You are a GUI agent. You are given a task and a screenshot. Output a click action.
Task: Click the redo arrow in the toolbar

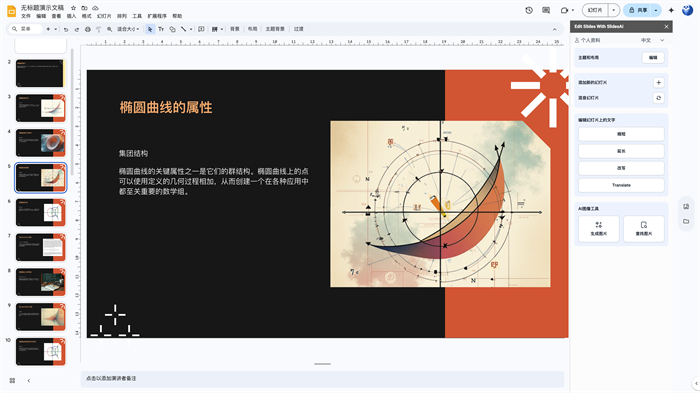pyautogui.click(x=76, y=29)
